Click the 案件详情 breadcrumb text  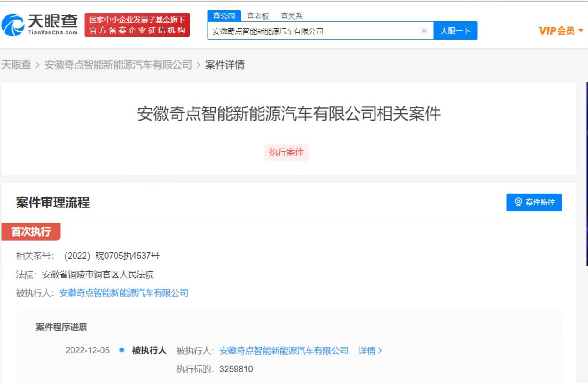[225, 65]
